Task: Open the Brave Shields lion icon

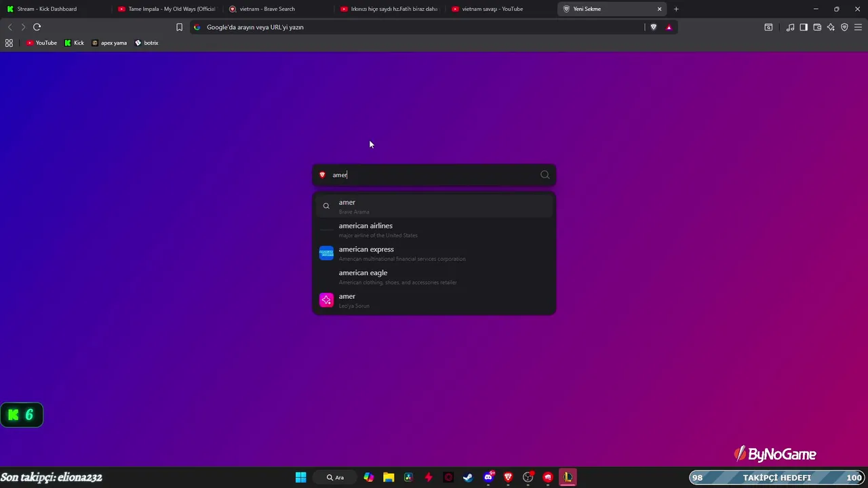Action: [x=654, y=27]
